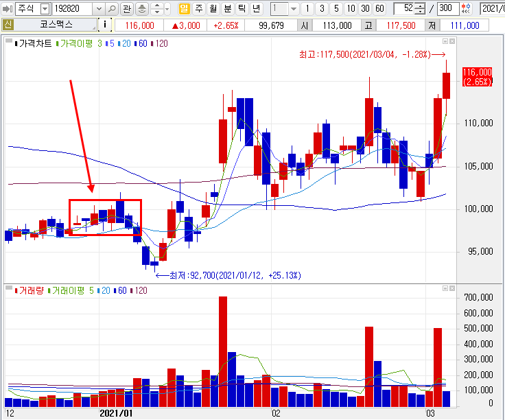Choose the 30 interval preset button
Viewport: 505px width, 420px height.
365,9
